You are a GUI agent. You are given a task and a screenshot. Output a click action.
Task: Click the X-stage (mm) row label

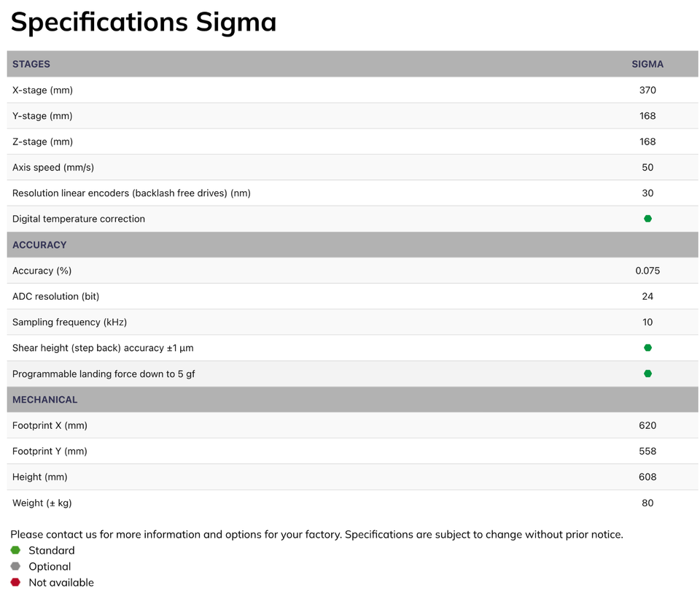coord(42,90)
